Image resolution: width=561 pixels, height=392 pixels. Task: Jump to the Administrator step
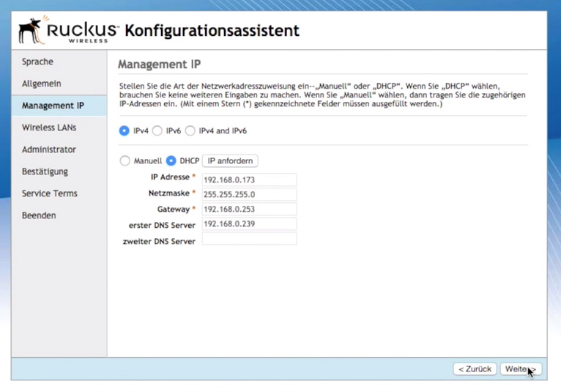pos(49,149)
